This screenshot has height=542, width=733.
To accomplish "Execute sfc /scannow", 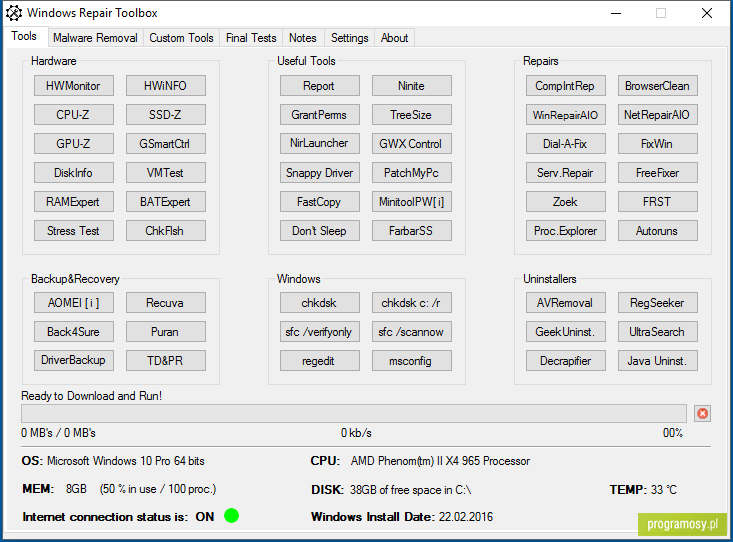I will click(x=412, y=332).
